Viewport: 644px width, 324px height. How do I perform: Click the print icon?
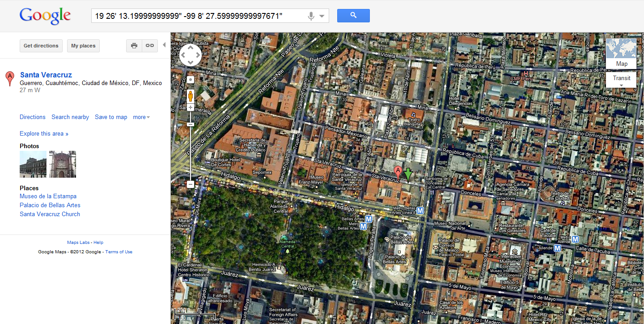click(x=134, y=46)
